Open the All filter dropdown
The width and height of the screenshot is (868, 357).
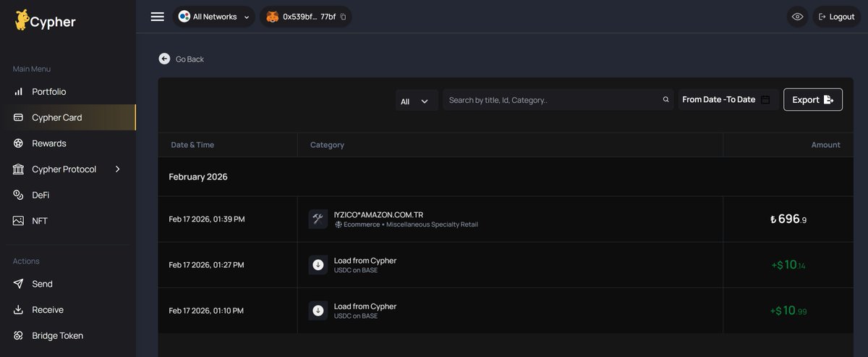[x=417, y=101]
